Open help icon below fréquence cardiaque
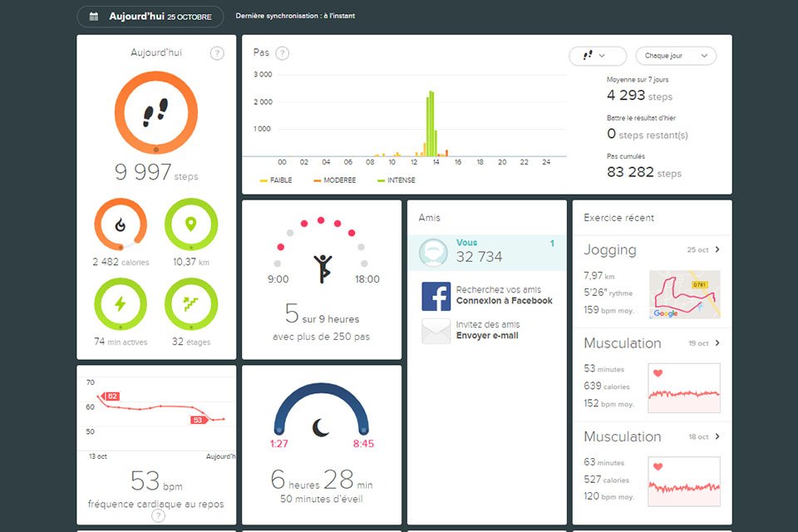The image size is (798, 532). click(x=158, y=516)
